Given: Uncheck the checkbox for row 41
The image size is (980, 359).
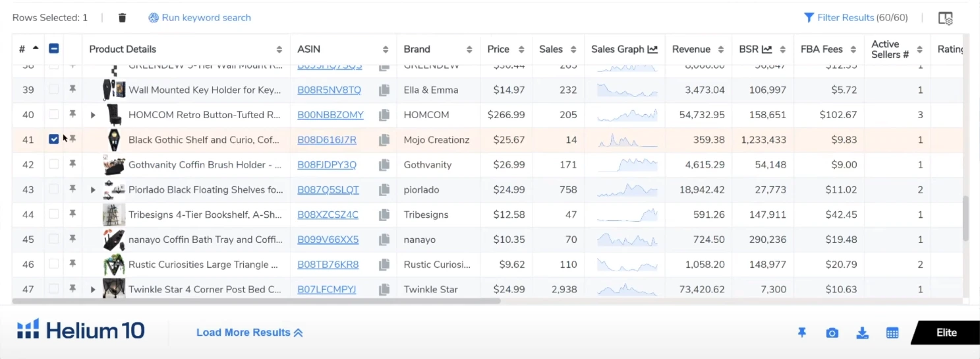Looking at the screenshot, I should tap(54, 139).
